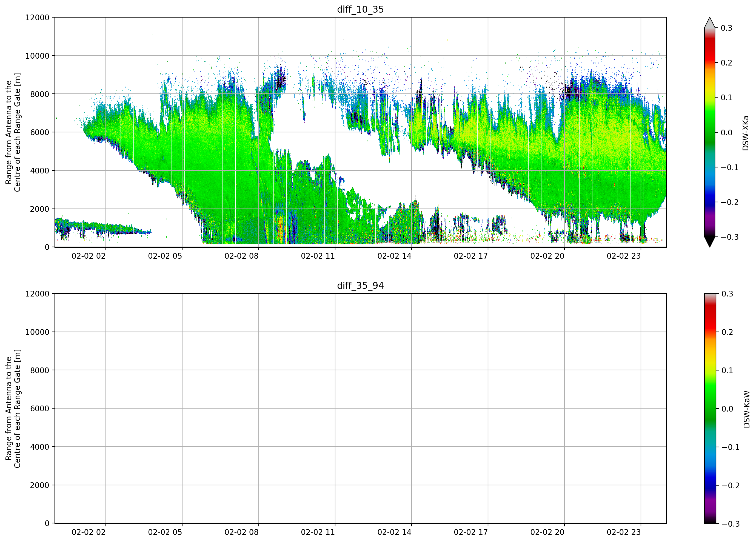Click the bottom plot's y-axis range title
The image size is (756, 542).
(13, 408)
